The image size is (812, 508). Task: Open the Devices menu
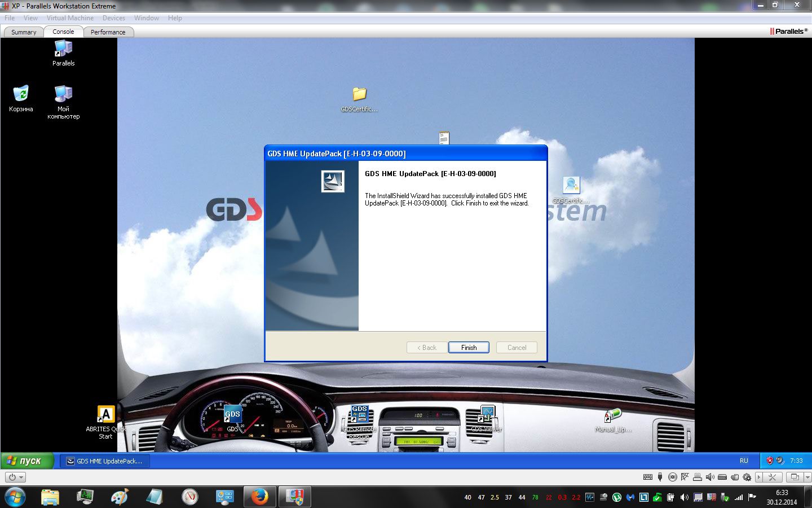point(114,18)
